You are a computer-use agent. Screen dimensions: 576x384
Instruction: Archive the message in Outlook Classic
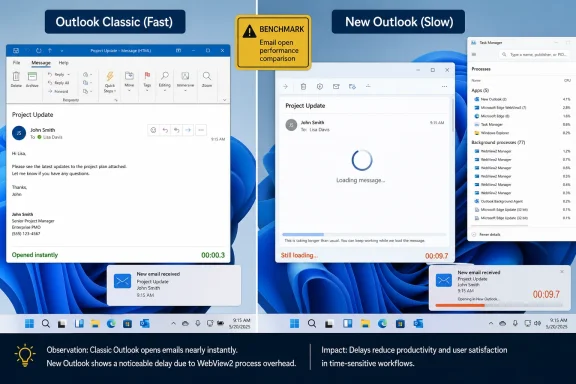click(x=32, y=79)
